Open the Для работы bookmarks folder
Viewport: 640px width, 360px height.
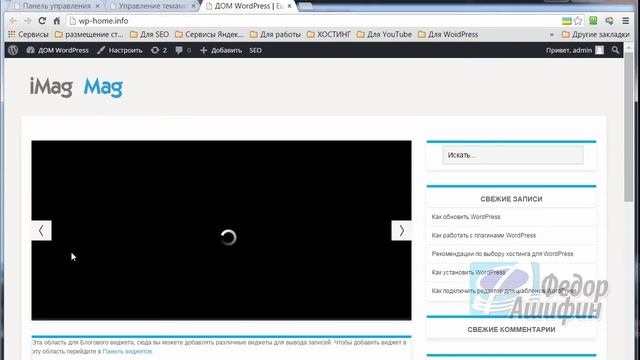tap(276, 34)
